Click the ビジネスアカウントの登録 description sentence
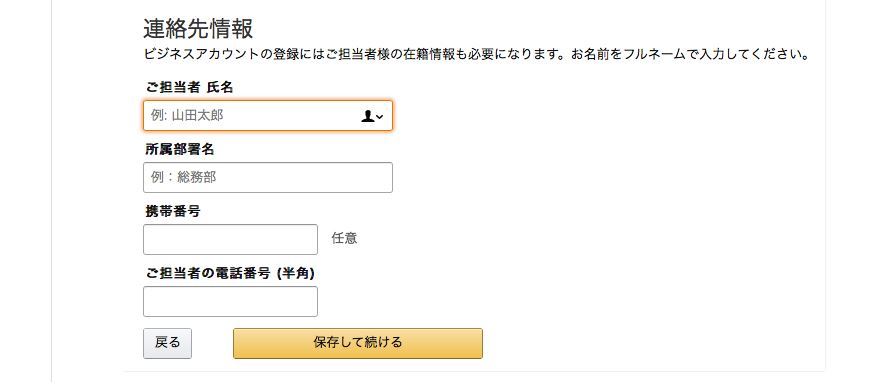The image size is (870, 382). 353,55
